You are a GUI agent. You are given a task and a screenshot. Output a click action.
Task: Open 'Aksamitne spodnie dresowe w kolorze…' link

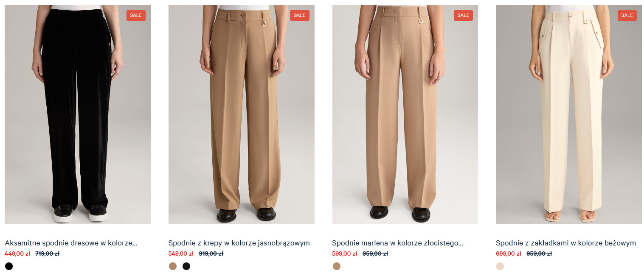71,243
